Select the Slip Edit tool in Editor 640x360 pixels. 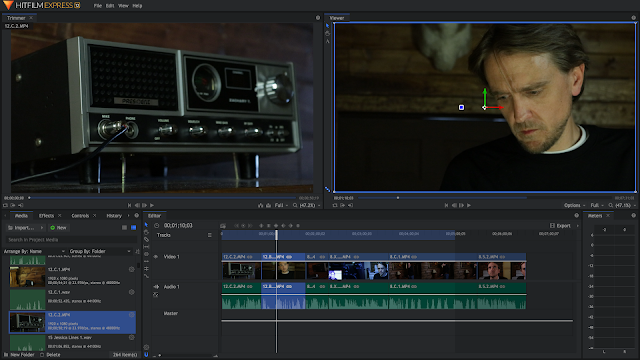[146, 247]
